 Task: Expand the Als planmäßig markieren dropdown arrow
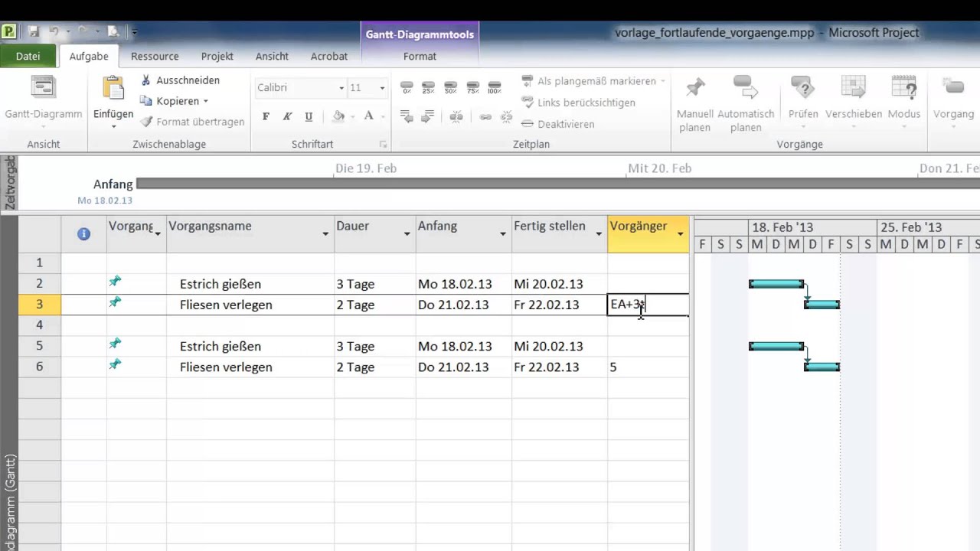662,81
